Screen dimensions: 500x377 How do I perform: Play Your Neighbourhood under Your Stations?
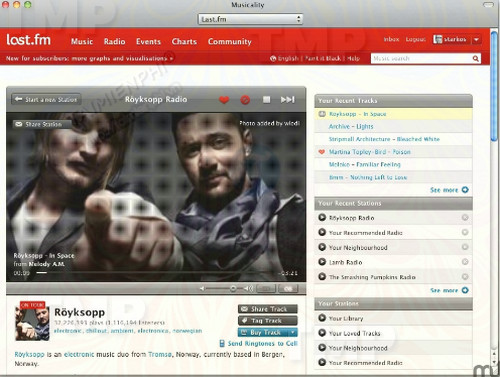[322, 347]
